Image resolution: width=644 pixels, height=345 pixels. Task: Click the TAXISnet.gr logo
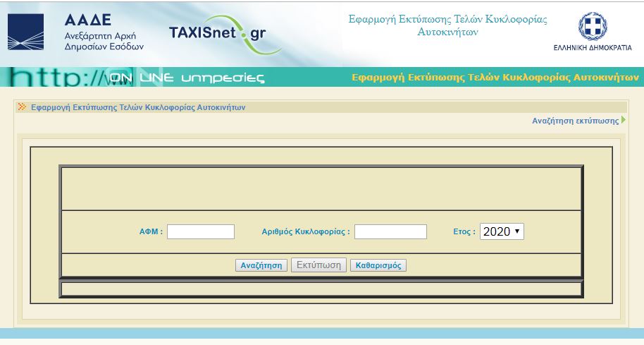coord(220,33)
